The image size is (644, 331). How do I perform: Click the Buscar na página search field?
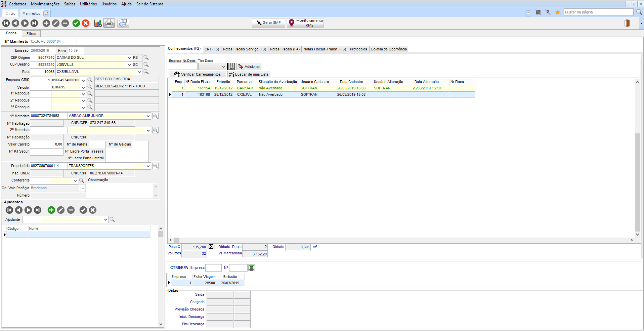tap(599, 12)
